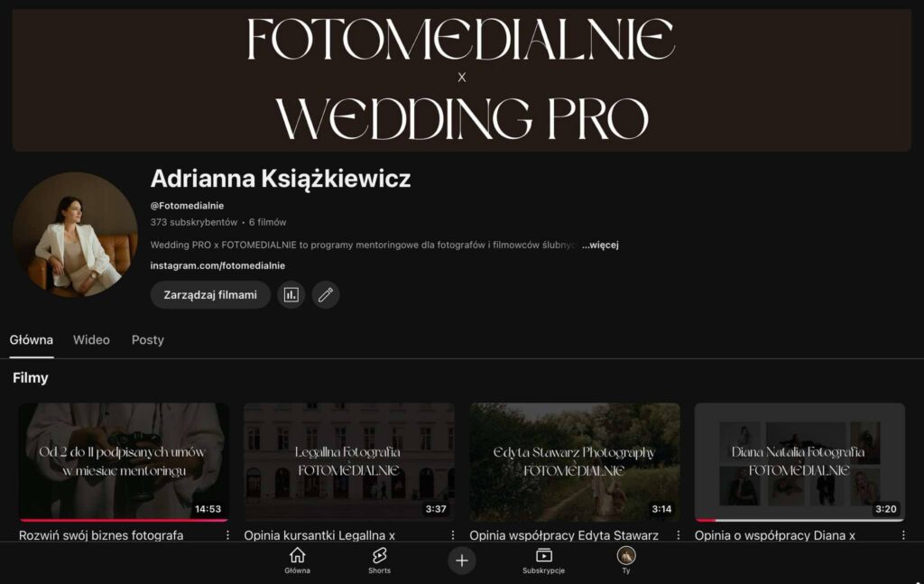Open the Ty profile avatar icon
Image resolution: width=924 pixels, height=584 pixels.
click(626, 555)
